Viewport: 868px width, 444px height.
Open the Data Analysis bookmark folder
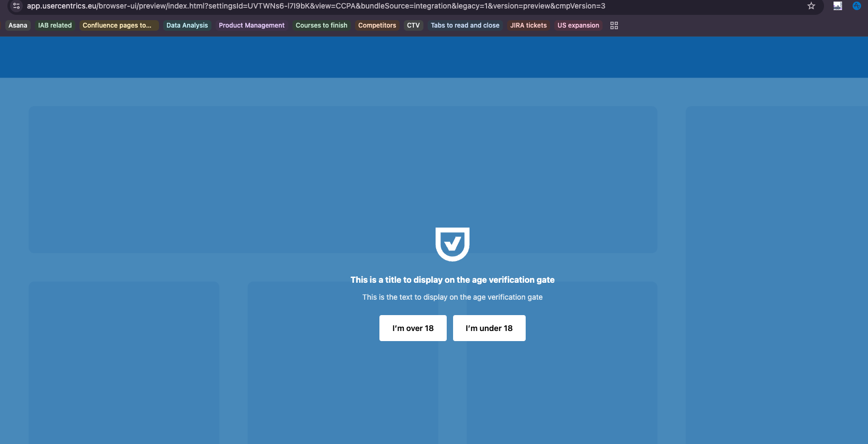coord(187,25)
